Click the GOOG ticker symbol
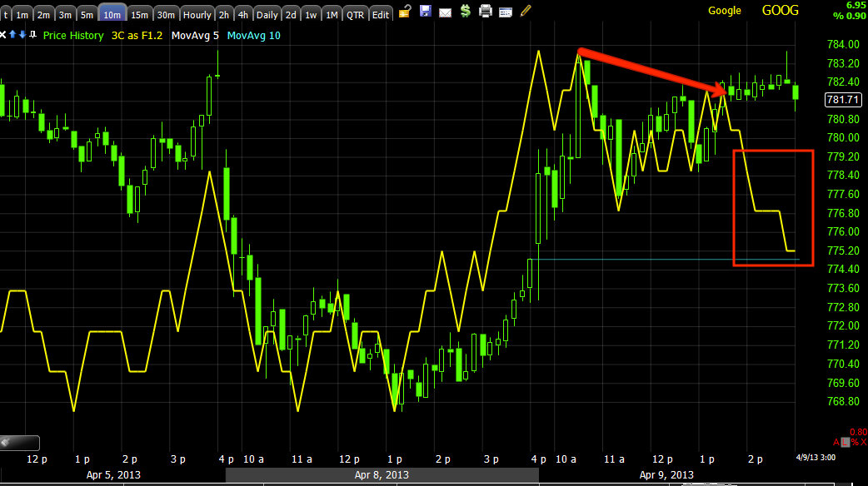 coord(781,11)
